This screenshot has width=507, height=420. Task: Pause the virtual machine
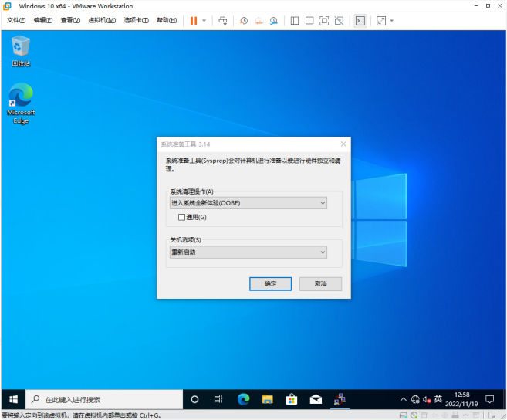[x=194, y=21]
